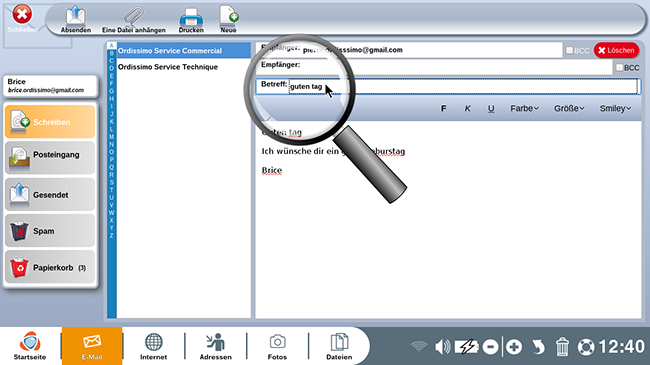Image resolution: width=650 pixels, height=365 pixels.
Task: Click the Betreff subject field
Action: 463,86
